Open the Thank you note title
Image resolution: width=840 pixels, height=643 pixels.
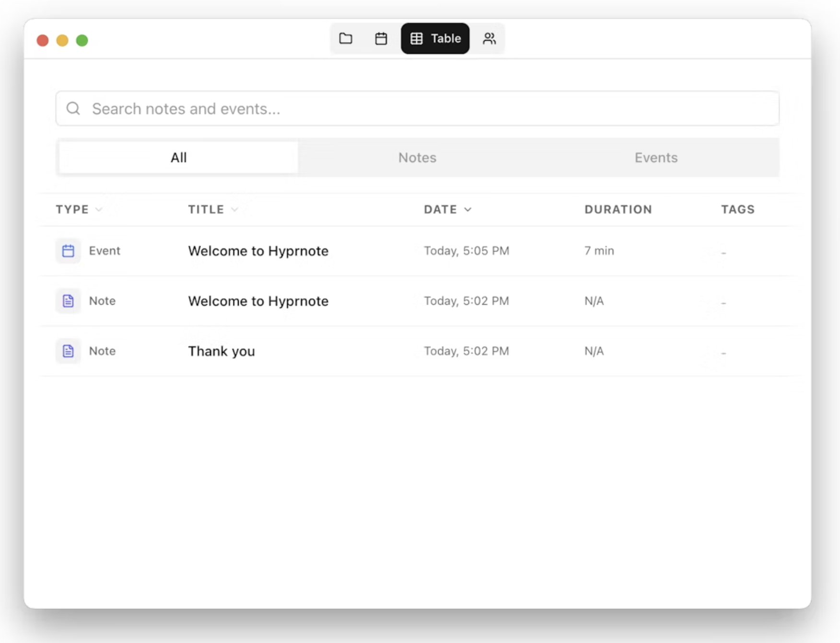221,351
